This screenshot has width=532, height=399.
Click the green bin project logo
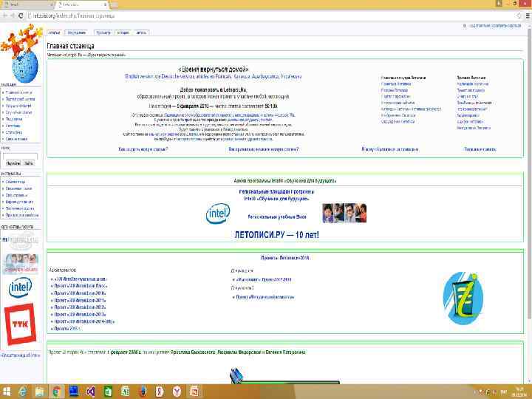[x=463, y=298]
